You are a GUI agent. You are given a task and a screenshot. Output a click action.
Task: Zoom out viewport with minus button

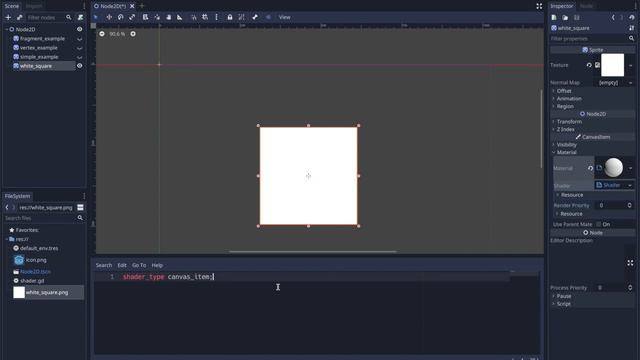coord(102,34)
